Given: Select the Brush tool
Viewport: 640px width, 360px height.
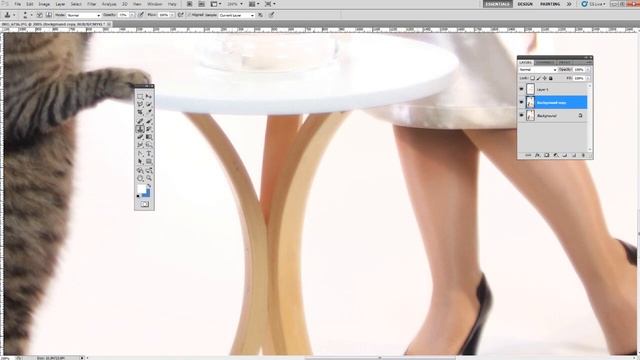Looking at the screenshot, I should (149, 121).
